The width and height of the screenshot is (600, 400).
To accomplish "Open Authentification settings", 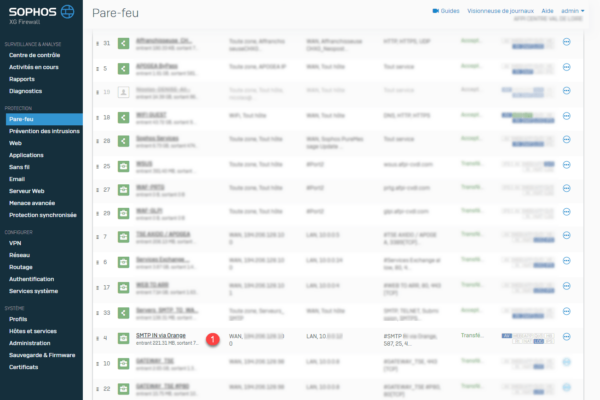I will pos(31,279).
